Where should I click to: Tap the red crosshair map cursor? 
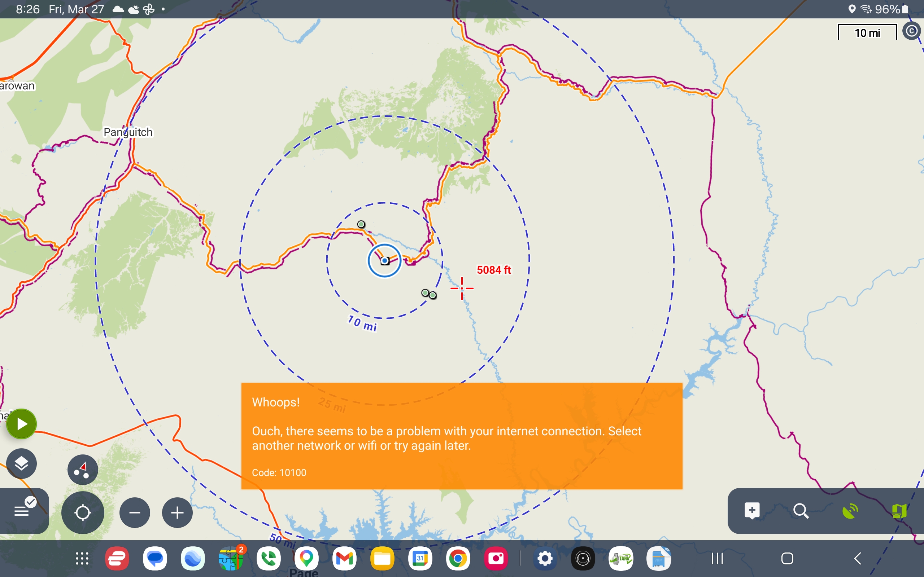click(462, 288)
